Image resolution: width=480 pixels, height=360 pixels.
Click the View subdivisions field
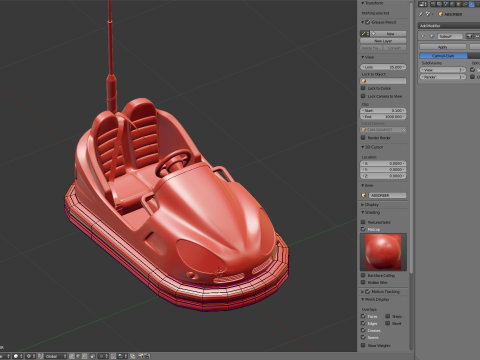[x=443, y=70]
